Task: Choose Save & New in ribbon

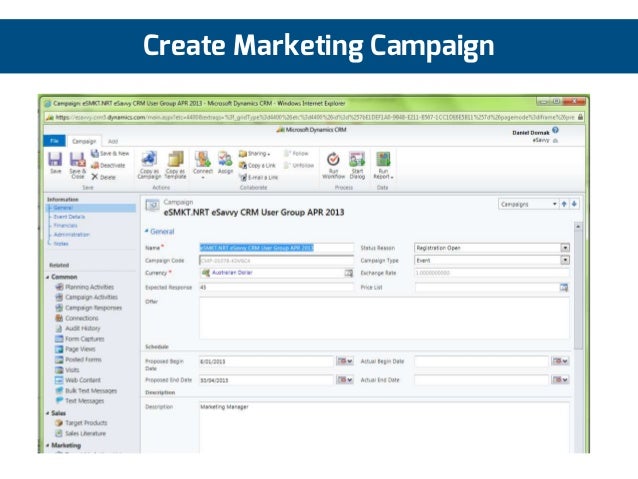Action: pyautogui.click(x=110, y=153)
